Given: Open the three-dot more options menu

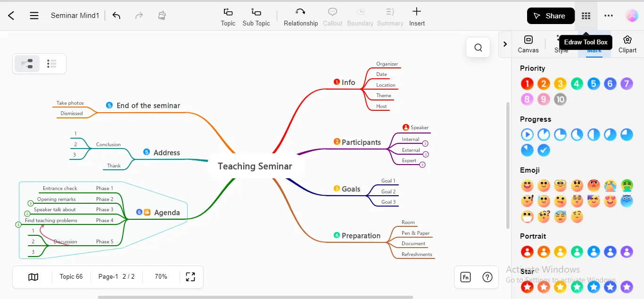Looking at the screenshot, I should point(609,16).
